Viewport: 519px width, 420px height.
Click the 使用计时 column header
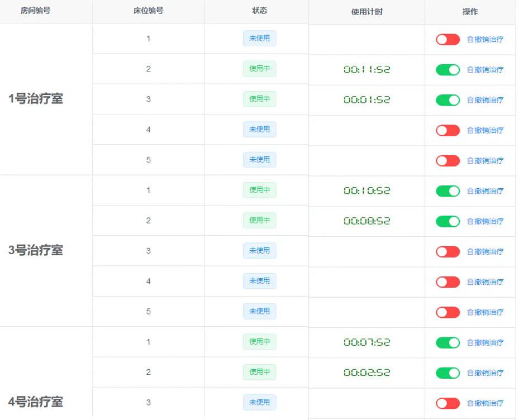pos(366,12)
